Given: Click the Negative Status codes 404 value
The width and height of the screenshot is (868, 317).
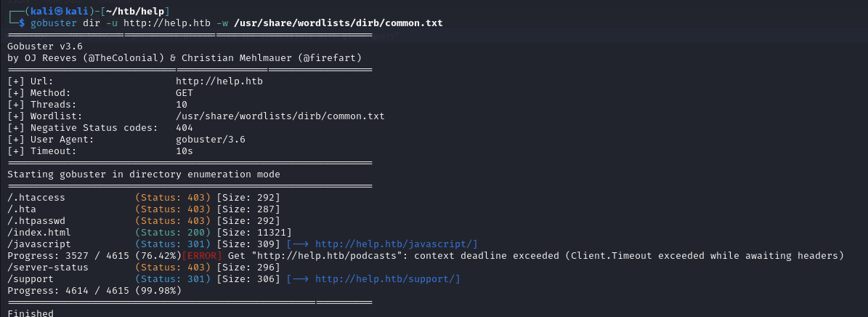Looking at the screenshot, I should 184,128.
